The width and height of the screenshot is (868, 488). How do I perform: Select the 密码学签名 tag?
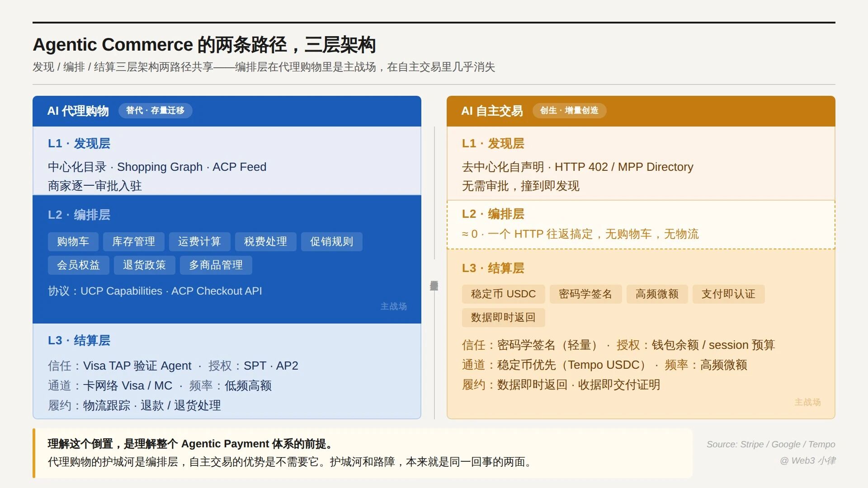pos(585,294)
